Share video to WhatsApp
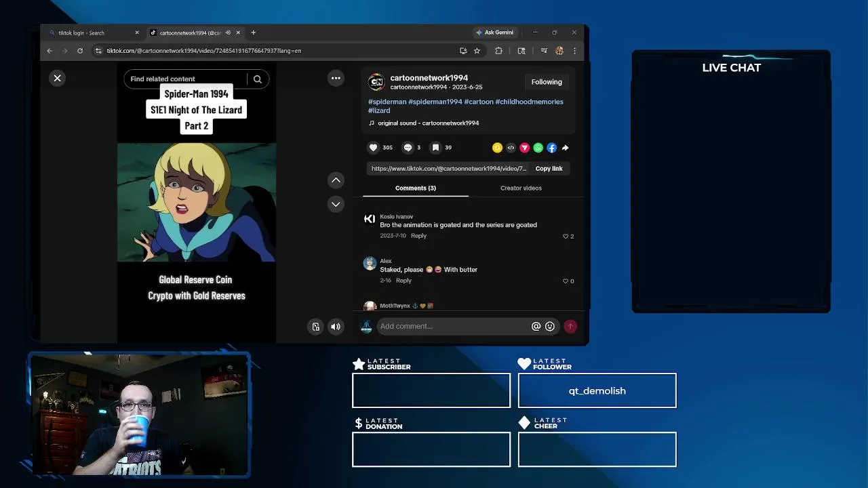Screen dimensions: 868x488 (x=538, y=148)
